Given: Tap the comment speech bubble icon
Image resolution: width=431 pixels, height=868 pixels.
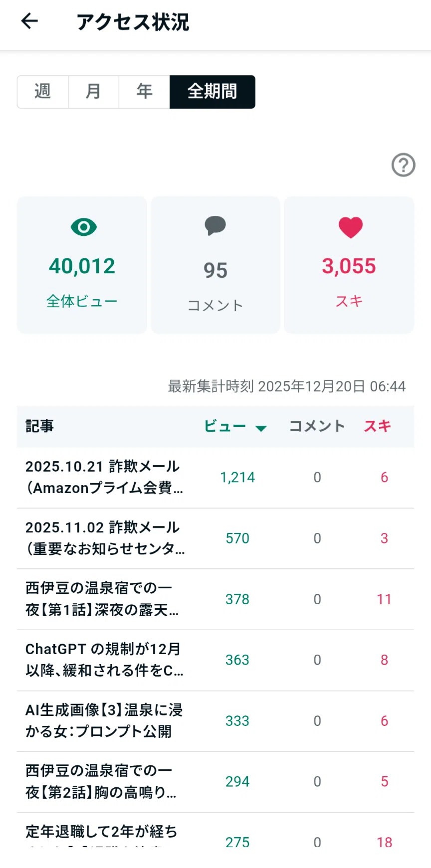Looking at the screenshot, I should [x=215, y=226].
